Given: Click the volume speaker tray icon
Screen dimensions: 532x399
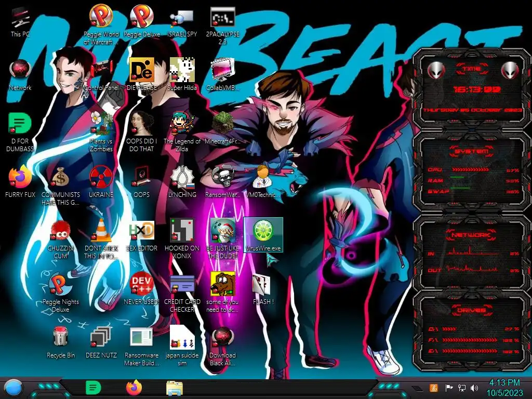Looking at the screenshot, I should [474, 388].
